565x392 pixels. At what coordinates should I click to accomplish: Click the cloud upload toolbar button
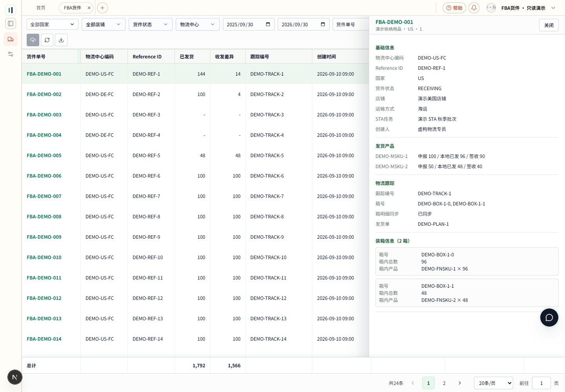pyautogui.click(x=33, y=40)
